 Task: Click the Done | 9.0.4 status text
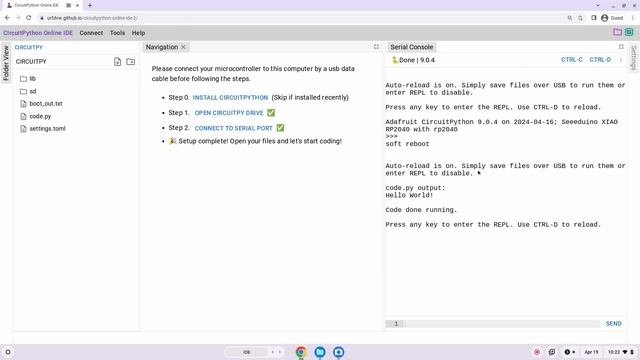point(417,60)
